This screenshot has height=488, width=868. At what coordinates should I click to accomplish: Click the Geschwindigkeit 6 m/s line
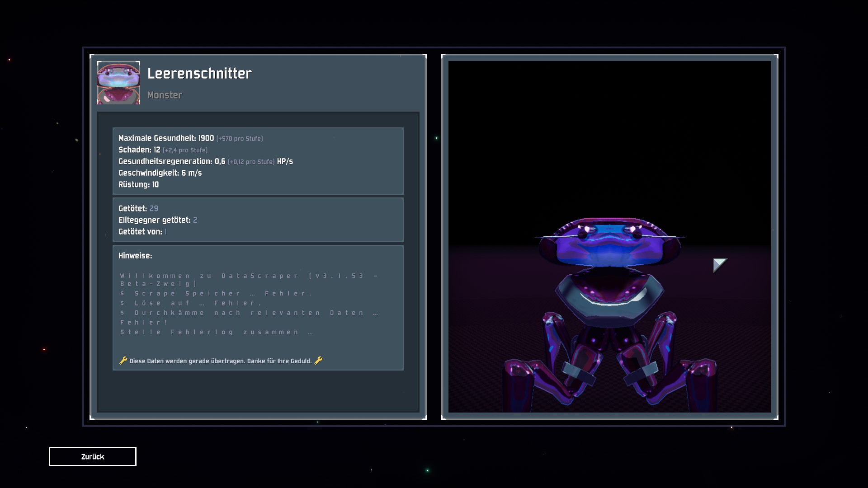point(160,173)
